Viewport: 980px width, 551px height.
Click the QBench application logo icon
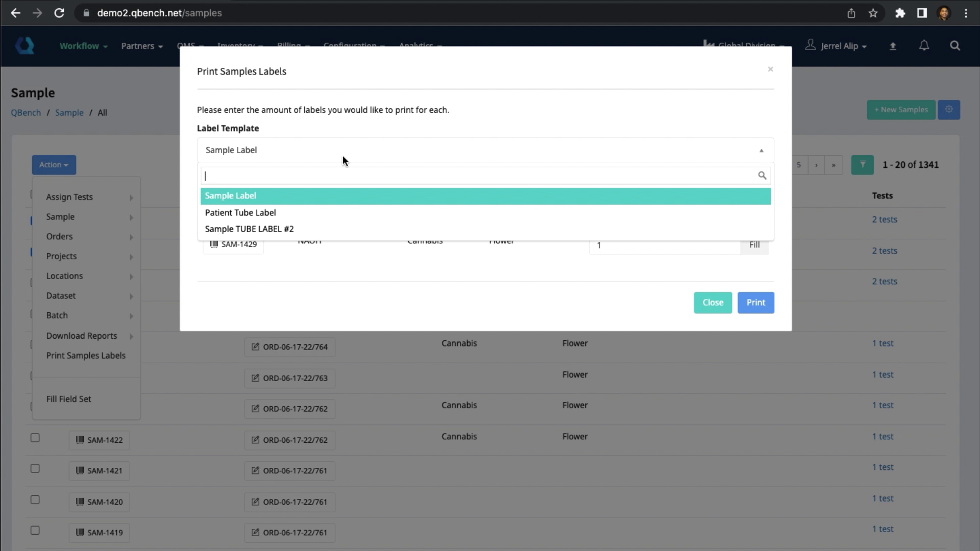(x=25, y=45)
